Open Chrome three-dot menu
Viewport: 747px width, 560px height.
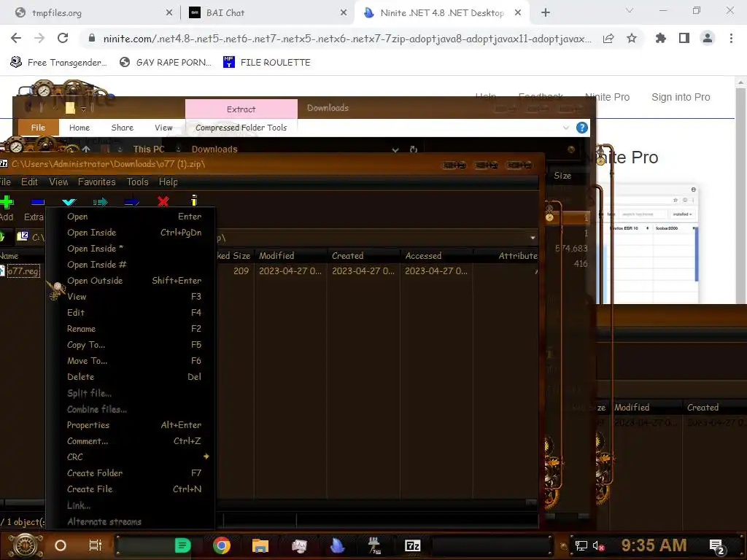point(731,38)
